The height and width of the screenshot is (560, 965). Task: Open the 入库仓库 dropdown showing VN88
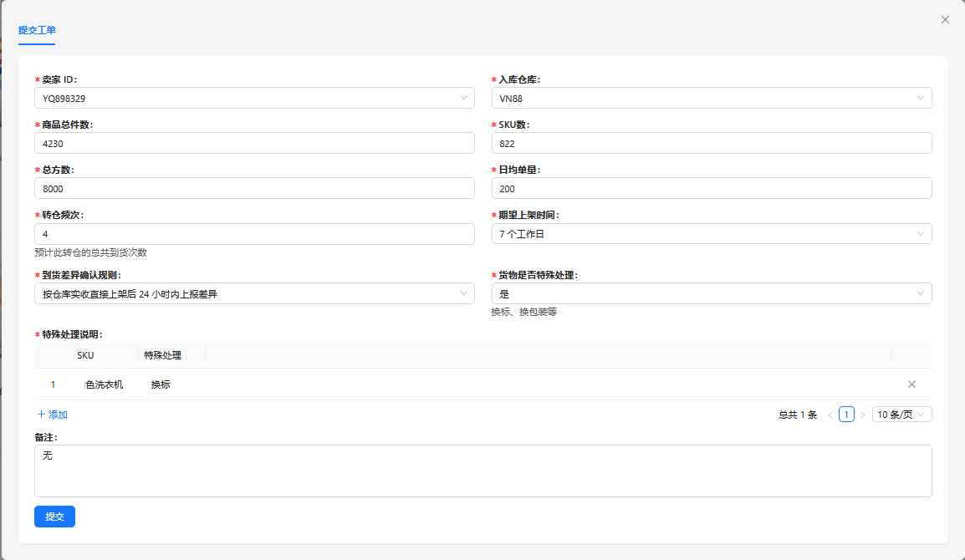pyautogui.click(x=711, y=98)
